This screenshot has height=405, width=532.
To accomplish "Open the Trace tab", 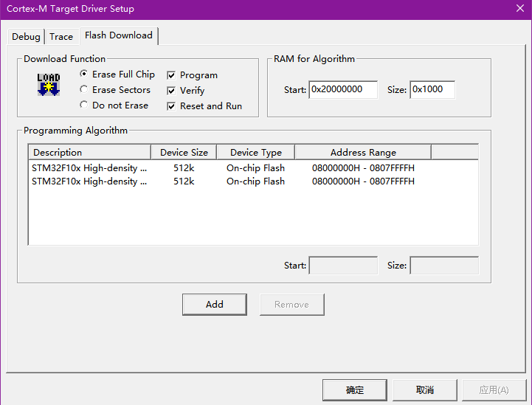I will coord(61,37).
